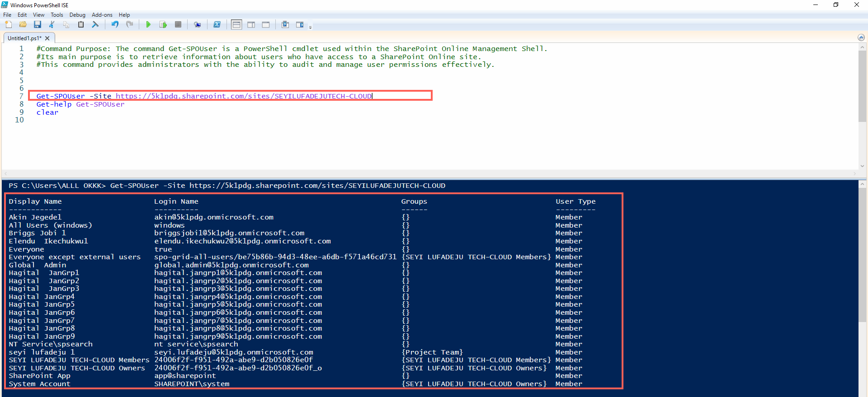Click 'Hagital JanGrp9' display name

point(42,336)
